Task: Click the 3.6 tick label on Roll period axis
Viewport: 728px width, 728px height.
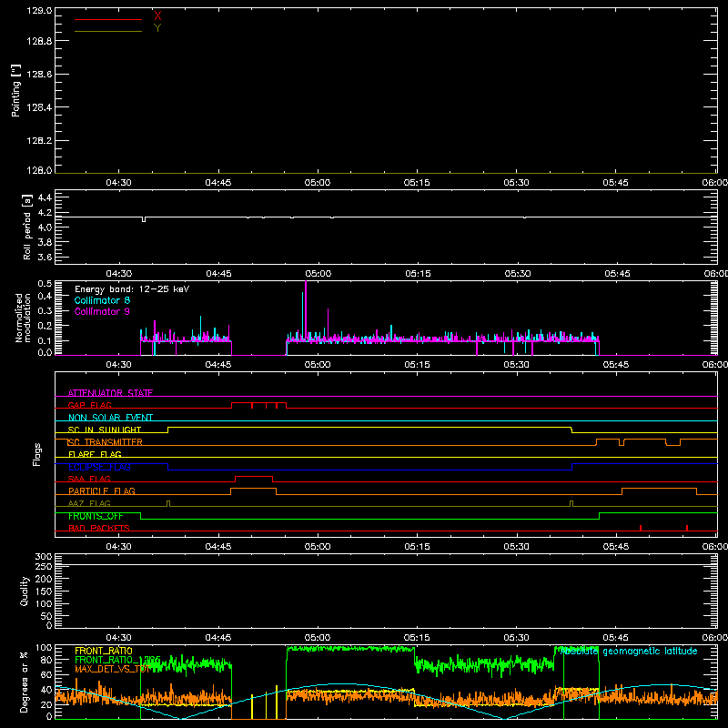Action: click(45, 257)
